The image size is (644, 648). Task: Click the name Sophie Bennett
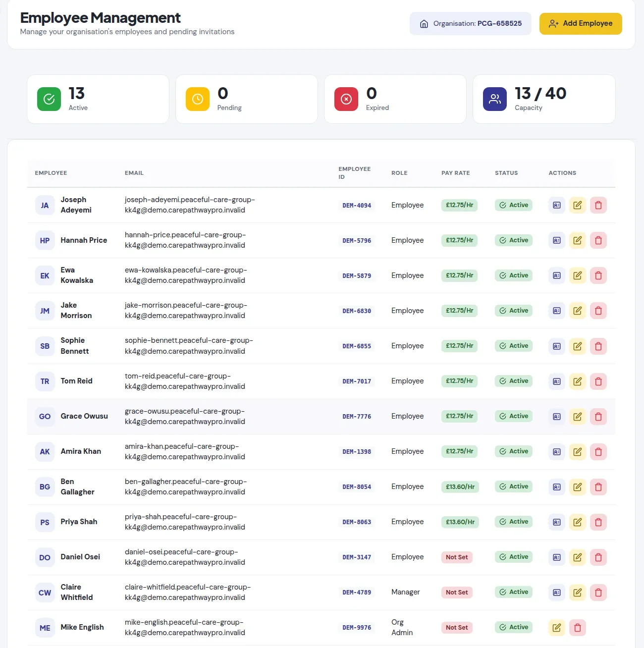[x=74, y=346]
